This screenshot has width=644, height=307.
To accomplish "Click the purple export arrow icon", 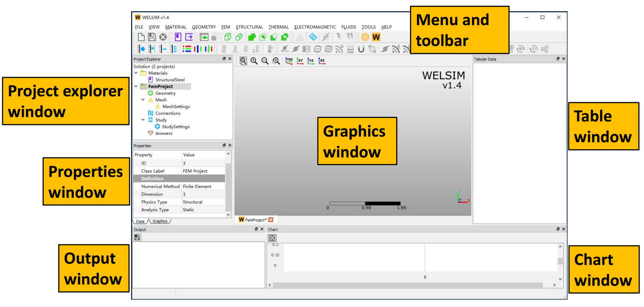I will tap(189, 37).
